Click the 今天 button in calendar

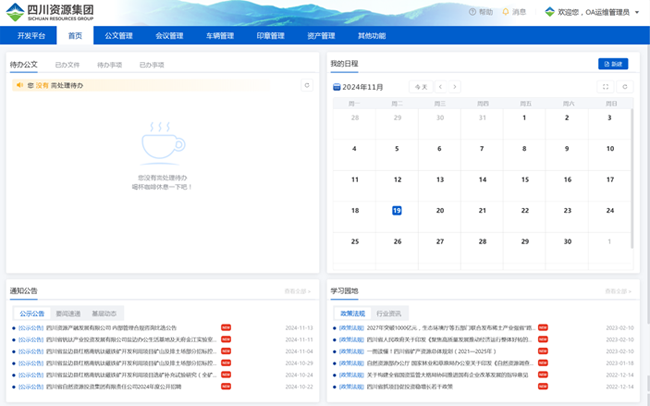[x=422, y=87]
